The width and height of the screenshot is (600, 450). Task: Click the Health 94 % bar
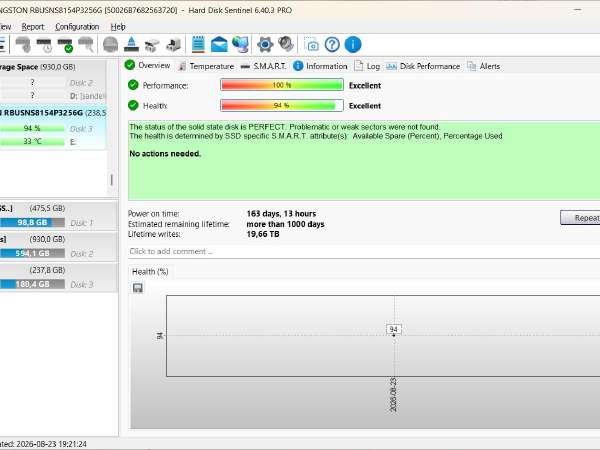tap(282, 105)
